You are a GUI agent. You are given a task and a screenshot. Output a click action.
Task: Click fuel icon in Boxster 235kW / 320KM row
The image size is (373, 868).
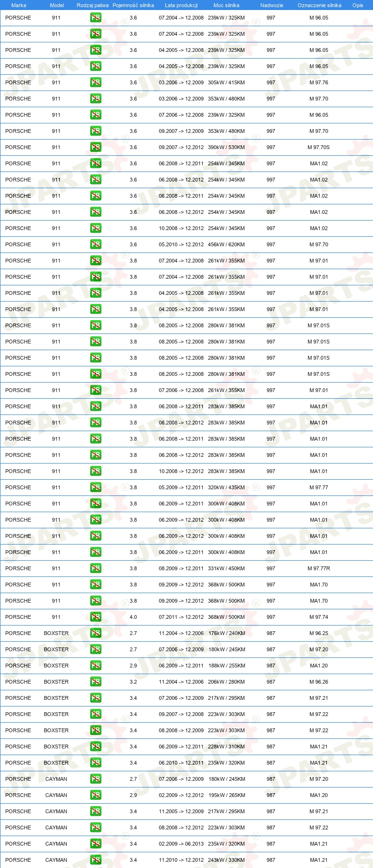tap(95, 763)
